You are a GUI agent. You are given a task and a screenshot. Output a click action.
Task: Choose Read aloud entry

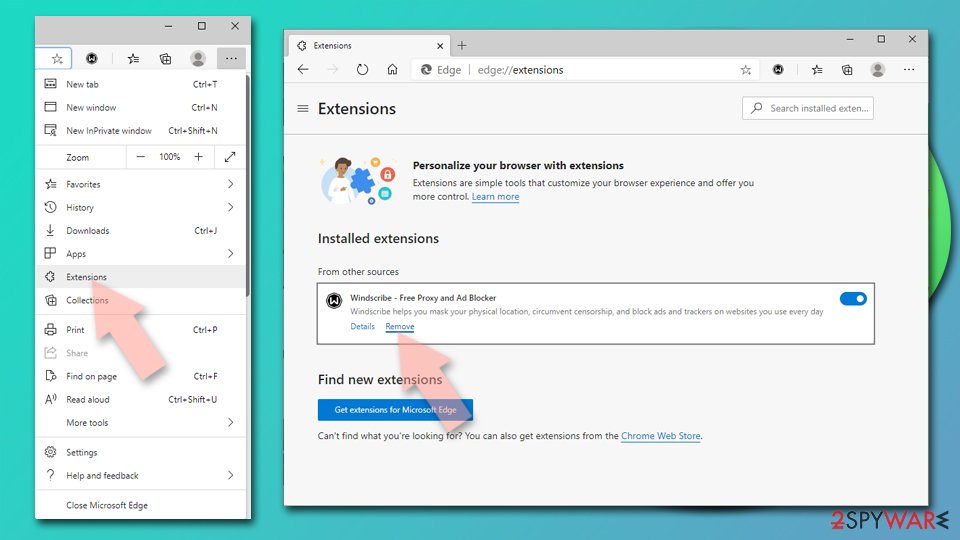tap(141, 400)
